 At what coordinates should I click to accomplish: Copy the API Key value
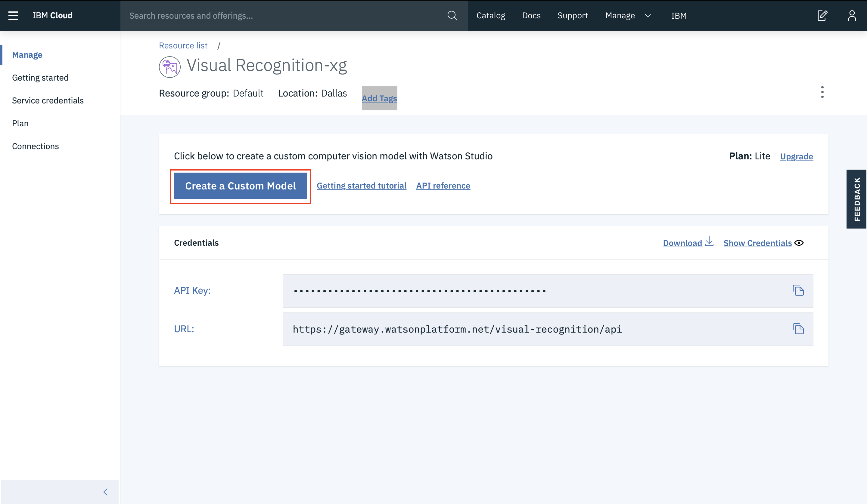pyautogui.click(x=798, y=290)
